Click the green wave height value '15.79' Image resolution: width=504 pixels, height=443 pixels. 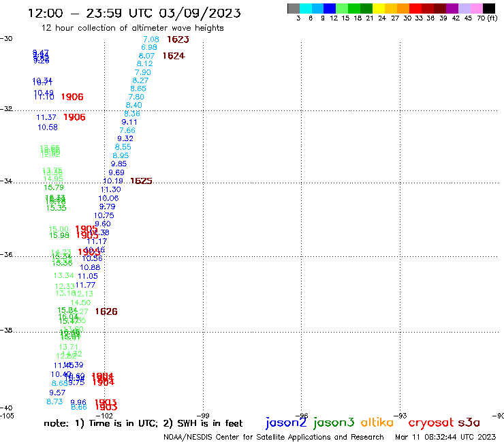(54, 187)
